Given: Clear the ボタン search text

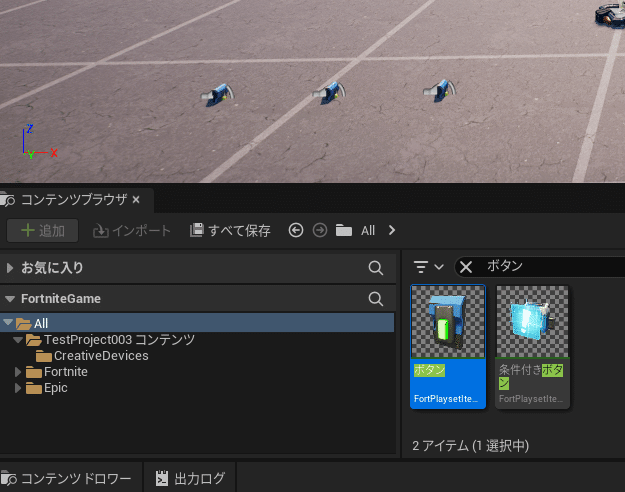Looking at the screenshot, I should pos(466,266).
